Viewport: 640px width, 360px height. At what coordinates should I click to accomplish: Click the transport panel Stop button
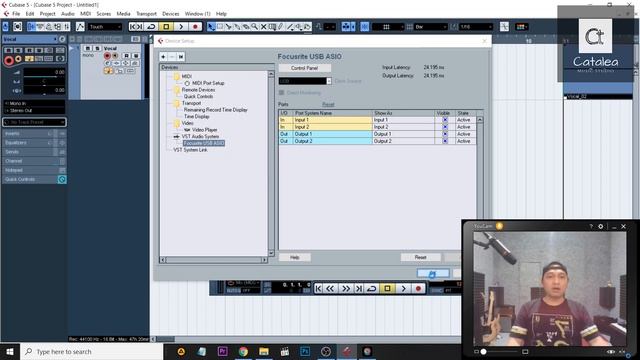pyautogui.click(x=387, y=289)
